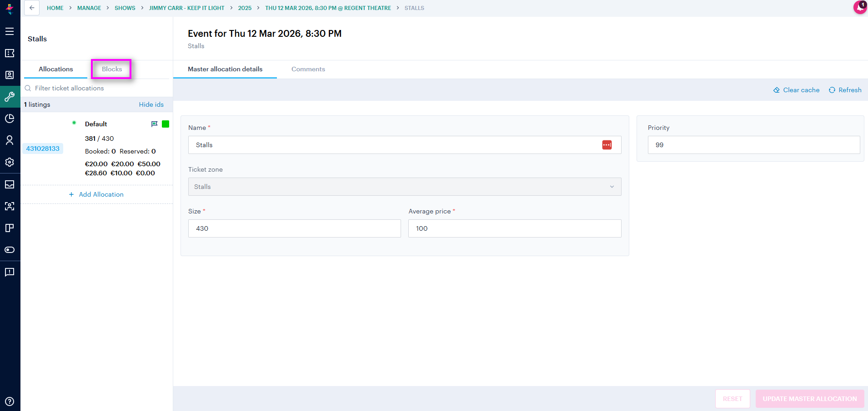
Task: Expand the Ticket zone Stalls dropdown
Action: coord(405,187)
